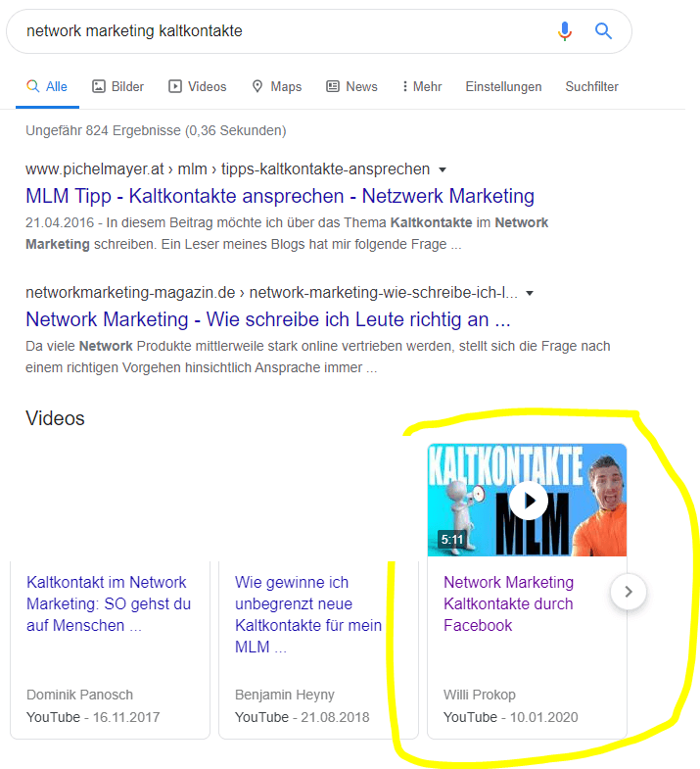Open 'Network Marketing - Wie schreibe ich Leute' result

(268, 319)
